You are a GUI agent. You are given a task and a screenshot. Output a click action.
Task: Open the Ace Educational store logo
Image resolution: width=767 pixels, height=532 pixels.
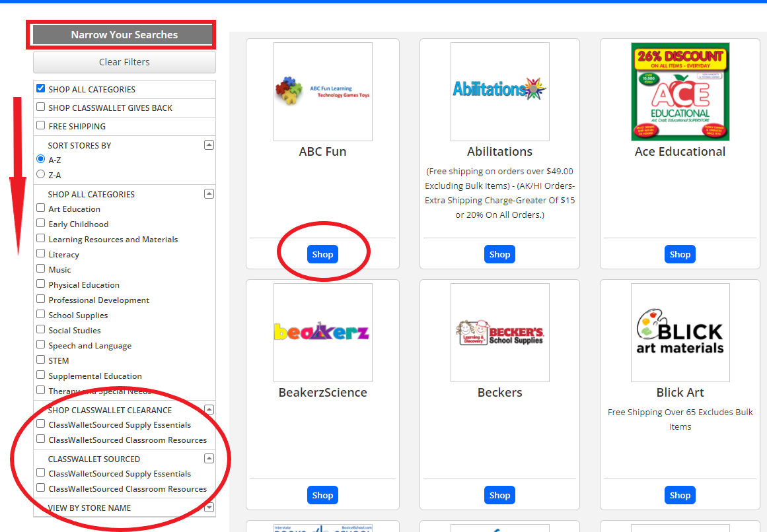pyautogui.click(x=680, y=92)
